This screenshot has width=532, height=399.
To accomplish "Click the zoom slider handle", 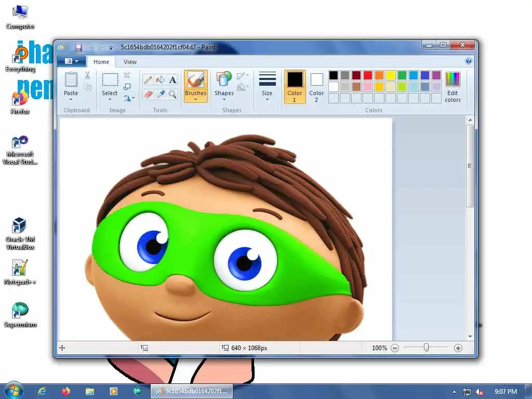I will click(x=427, y=348).
